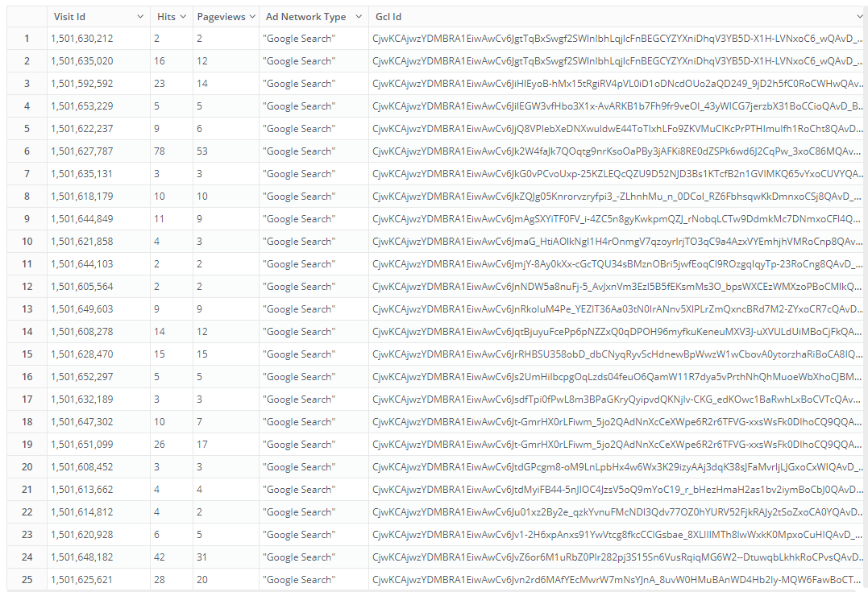Image resolution: width=868 pixels, height=592 pixels.
Task: Select the Visit Id cell 1,501,627,787
Action: 81,151
